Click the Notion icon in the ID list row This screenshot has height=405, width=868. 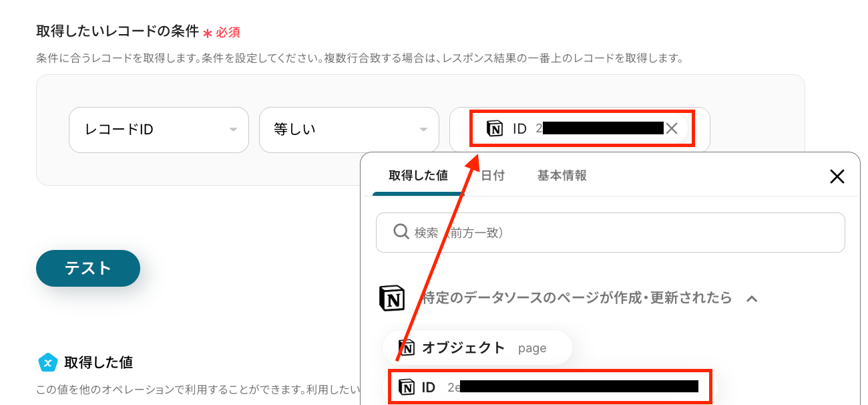(x=406, y=386)
